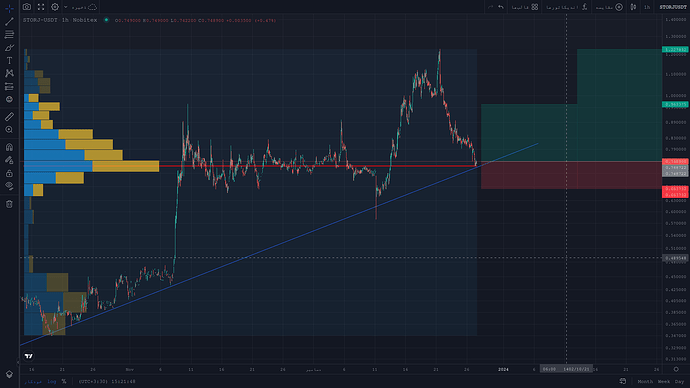Choose the ruler measure tool

(x=9, y=117)
